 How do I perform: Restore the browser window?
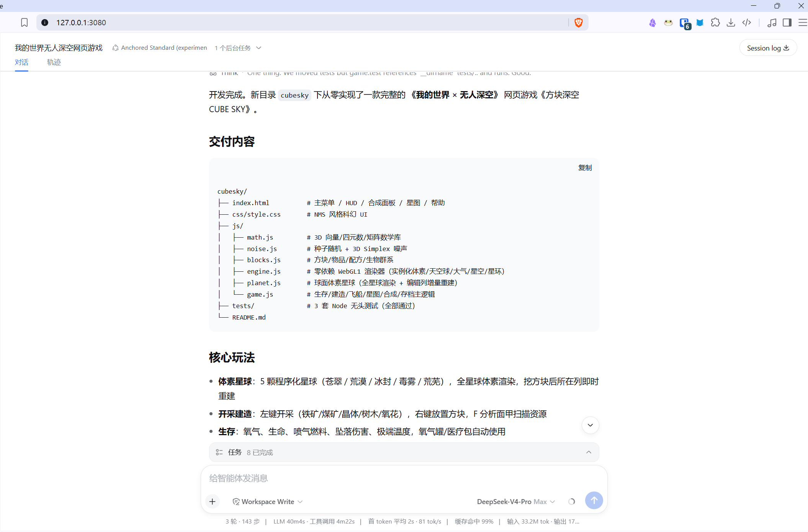(x=777, y=6)
